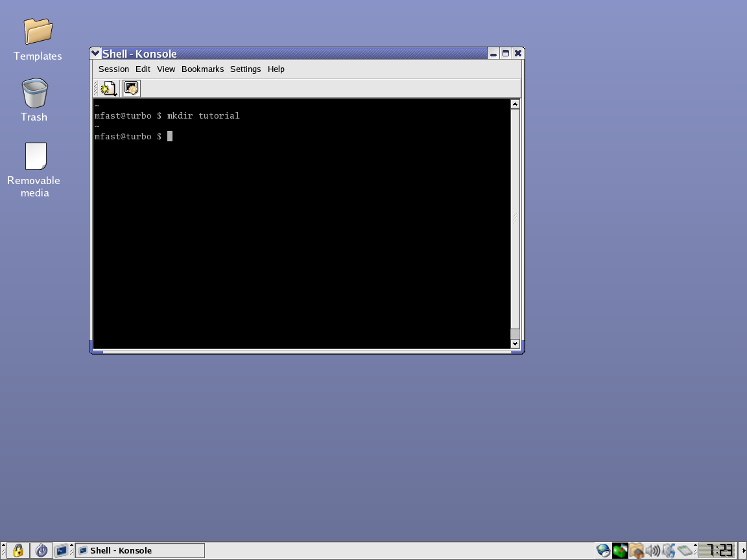
Task: Click the Shell - Konsole title bar
Action: [x=294, y=53]
